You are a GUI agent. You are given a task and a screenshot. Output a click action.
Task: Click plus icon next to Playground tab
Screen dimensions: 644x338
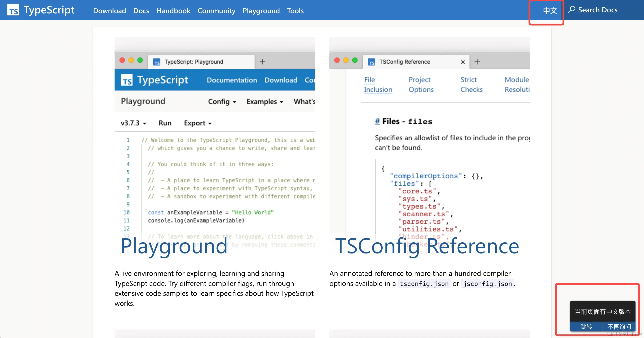pos(262,62)
